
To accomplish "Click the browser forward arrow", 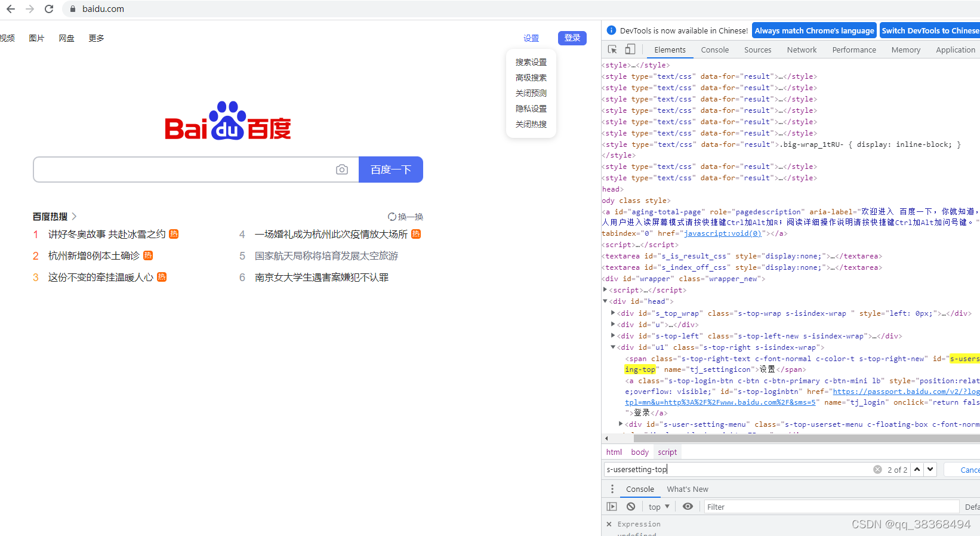I will (30, 9).
